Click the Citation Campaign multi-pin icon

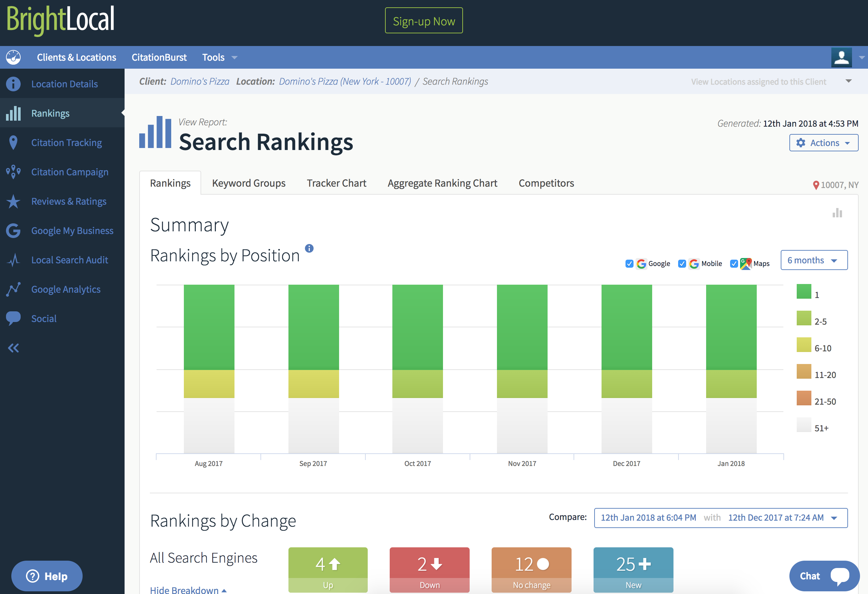(x=13, y=172)
